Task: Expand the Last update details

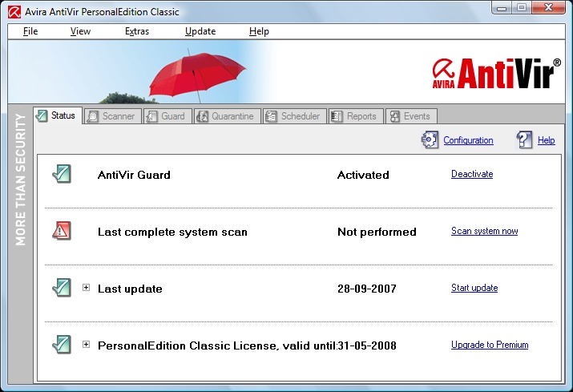Action: click(x=87, y=288)
